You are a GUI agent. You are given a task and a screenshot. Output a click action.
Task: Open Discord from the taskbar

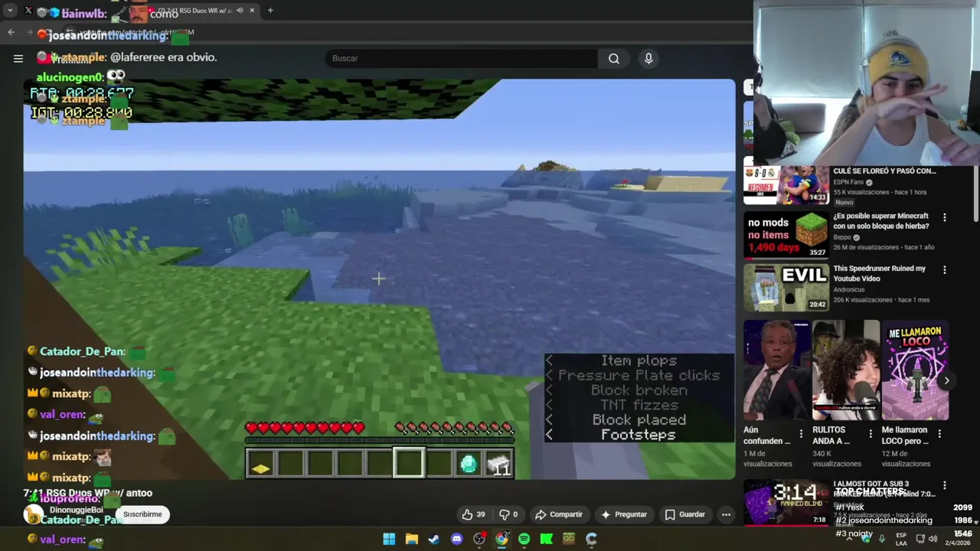tap(456, 539)
